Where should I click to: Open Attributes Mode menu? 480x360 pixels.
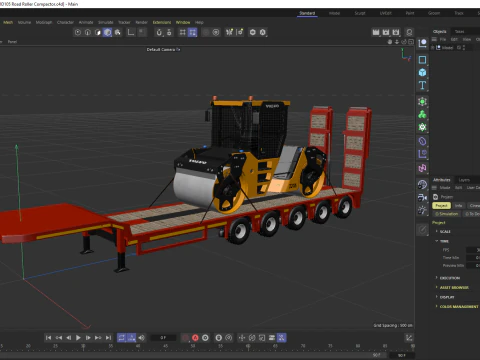pos(445,188)
